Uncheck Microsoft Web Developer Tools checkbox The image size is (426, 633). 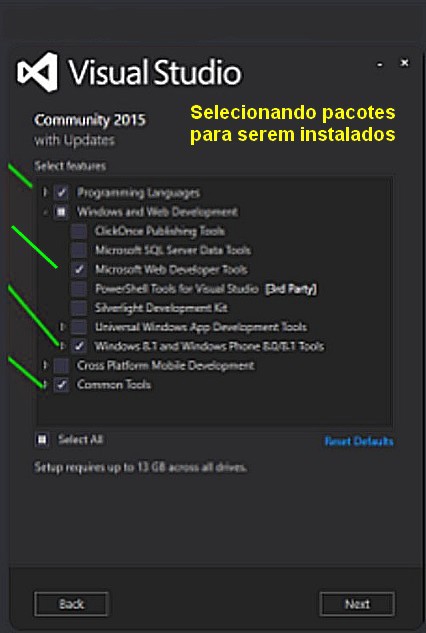(x=79, y=269)
